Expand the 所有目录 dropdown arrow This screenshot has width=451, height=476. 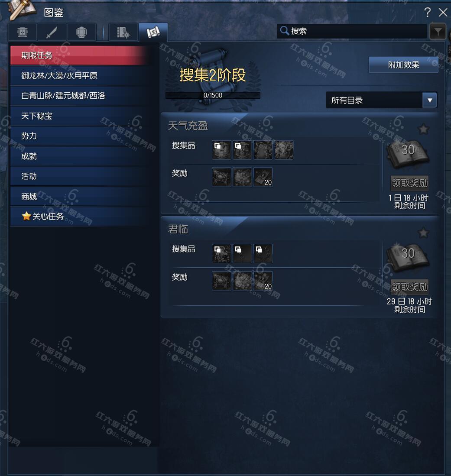[429, 100]
